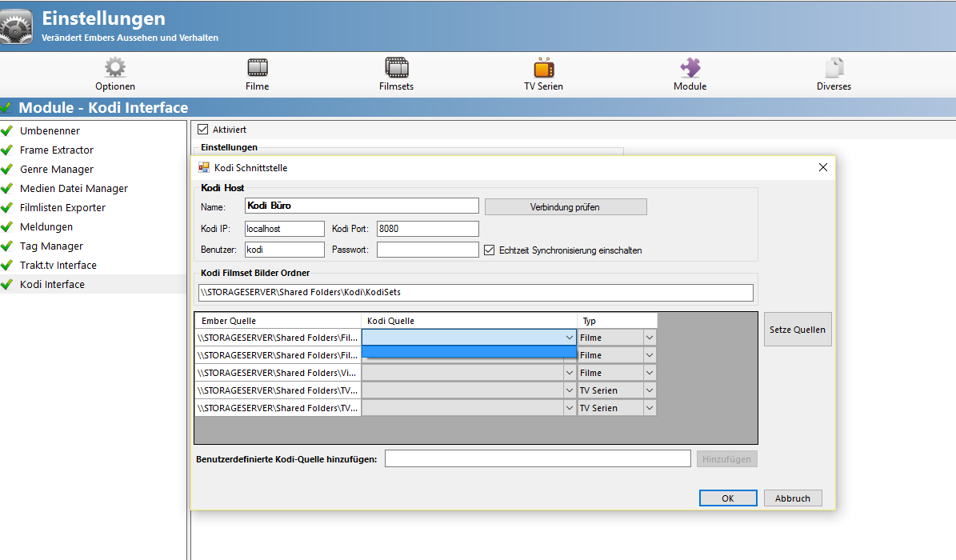Screen dimensions: 956x560
Task: Toggle the Aktiviert checkbox
Action: [x=203, y=130]
